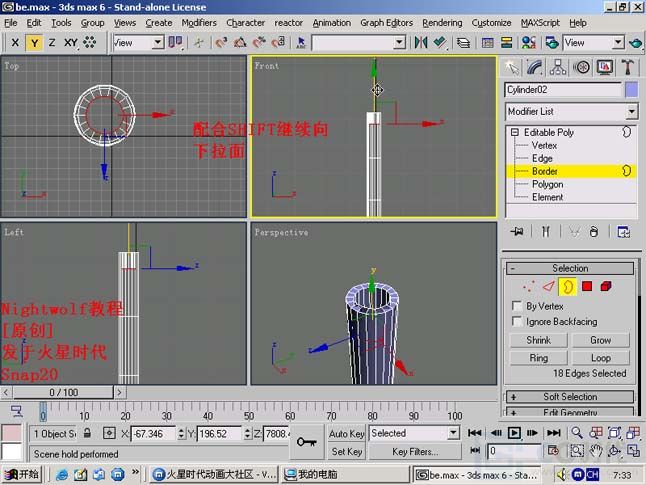646x485 pixels.
Task: Open Render Scene dialog icon
Action: click(552, 43)
